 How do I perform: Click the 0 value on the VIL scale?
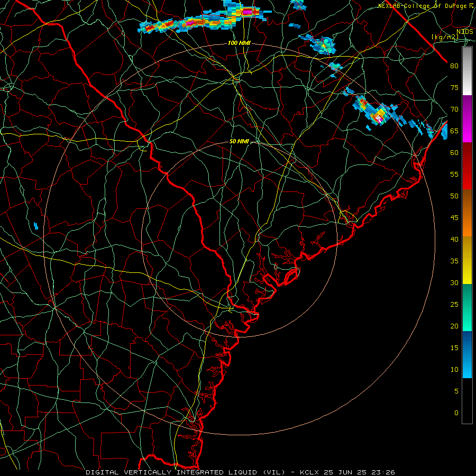(456, 413)
